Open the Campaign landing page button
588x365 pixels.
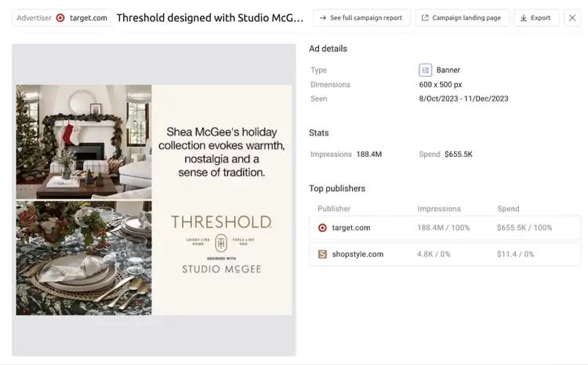pyautogui.click(x=462, y=17)
